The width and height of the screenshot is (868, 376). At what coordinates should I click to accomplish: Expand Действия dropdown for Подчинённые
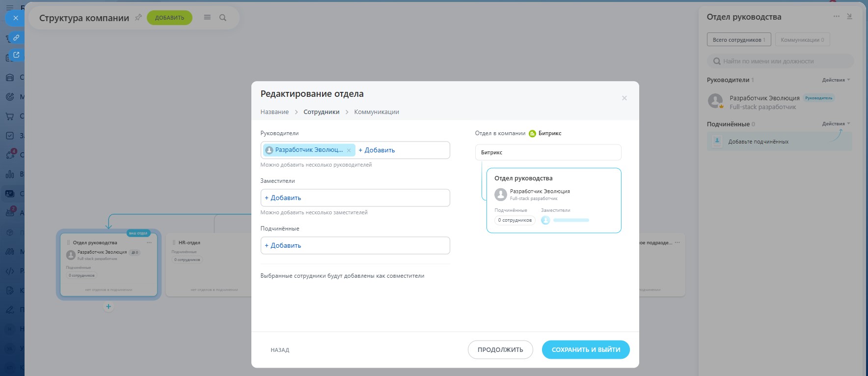pos(836,124)
